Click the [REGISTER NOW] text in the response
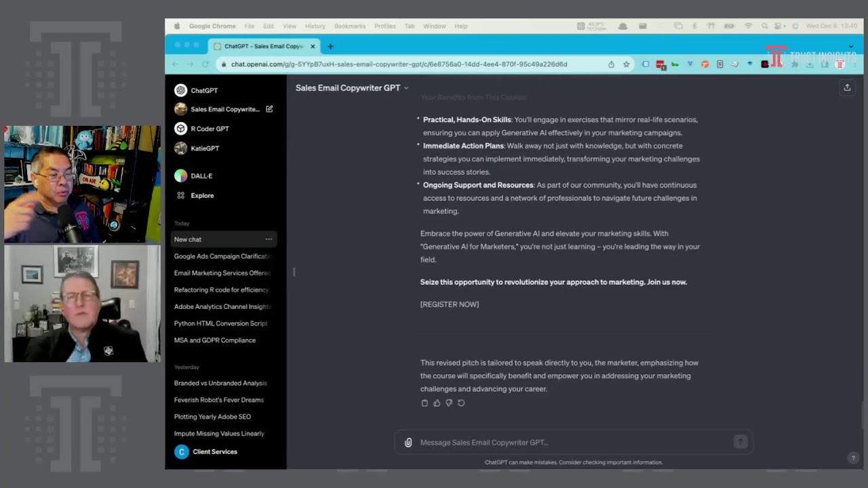The width and height of the screenshot is (868, 488). coord(450,304)
